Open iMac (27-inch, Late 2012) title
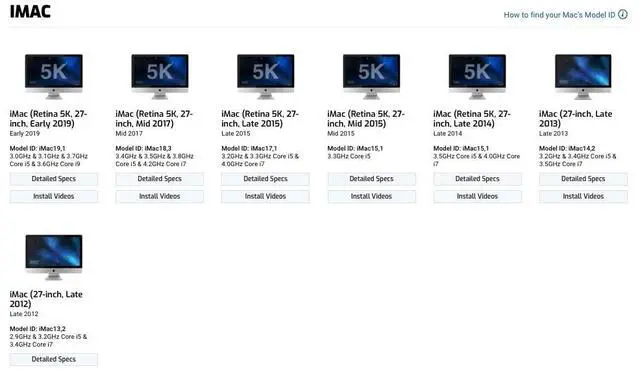This screenshot has width=640, height=370. [46, 299]
